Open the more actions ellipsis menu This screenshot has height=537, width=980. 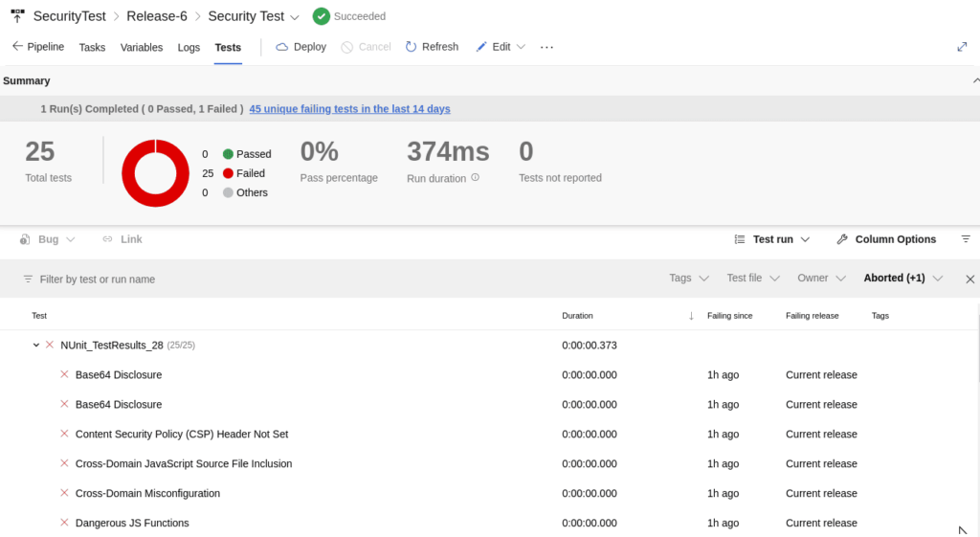[546, 47]
